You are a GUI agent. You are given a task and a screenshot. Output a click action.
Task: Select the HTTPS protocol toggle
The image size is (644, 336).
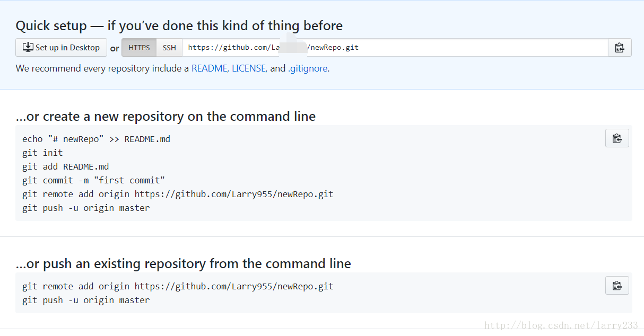[139, 48]
